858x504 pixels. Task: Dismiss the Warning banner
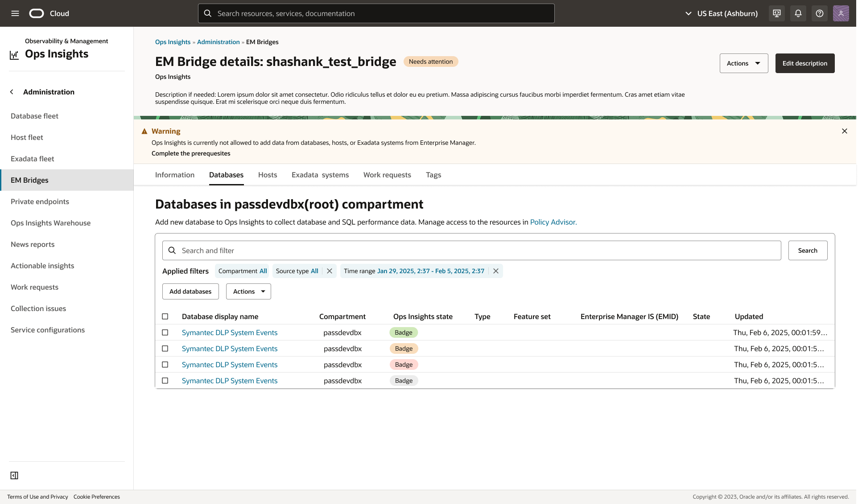coord(844,131)
